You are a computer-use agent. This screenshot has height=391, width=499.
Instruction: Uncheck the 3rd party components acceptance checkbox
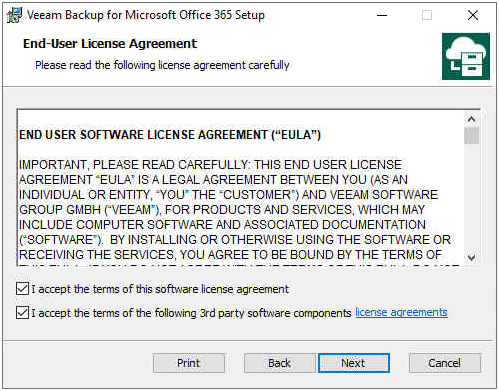[22, 313]
